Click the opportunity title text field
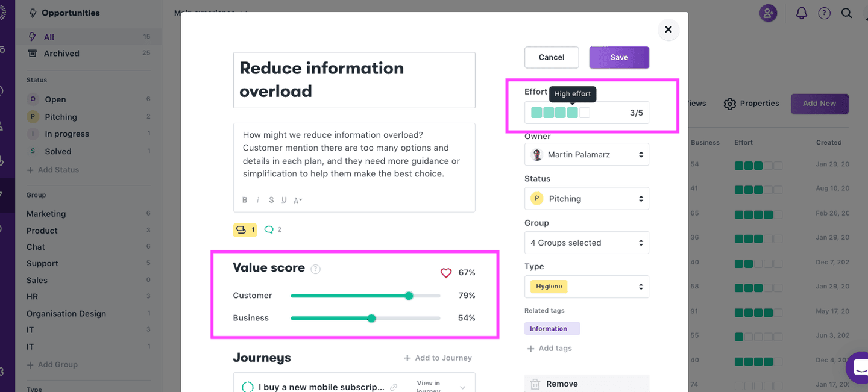 tap(354, 79)
